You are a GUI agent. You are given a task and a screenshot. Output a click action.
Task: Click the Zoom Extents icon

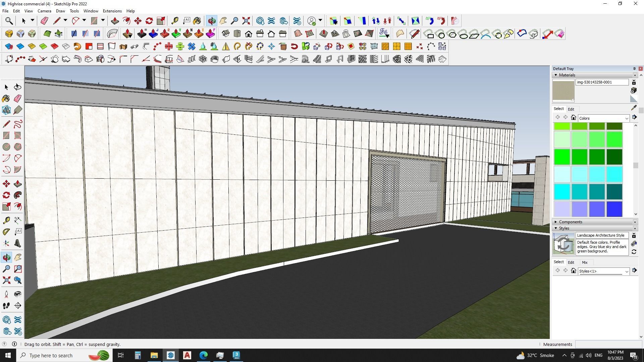point(6,280)
